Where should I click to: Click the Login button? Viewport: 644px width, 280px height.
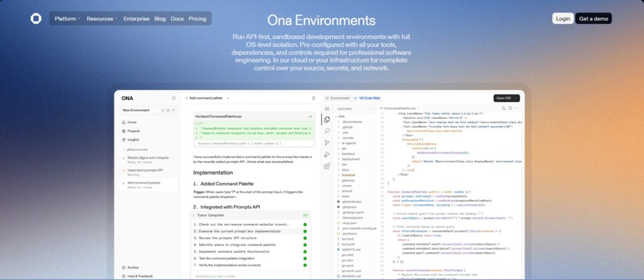(x=563, y=19)
